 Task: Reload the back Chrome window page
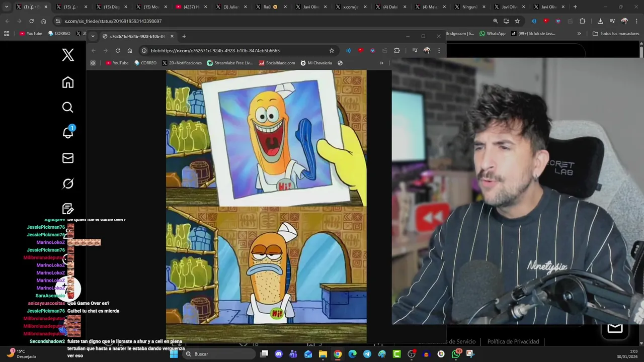[x=31, y=21]
